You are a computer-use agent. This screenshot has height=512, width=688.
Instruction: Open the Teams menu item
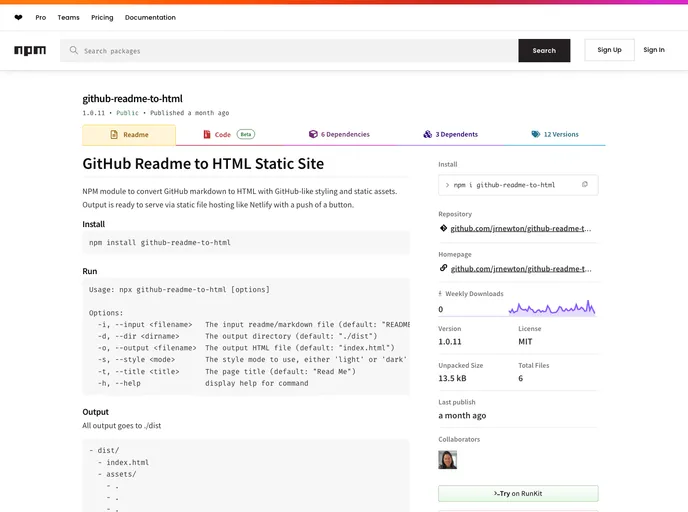(x=68, y=18)
